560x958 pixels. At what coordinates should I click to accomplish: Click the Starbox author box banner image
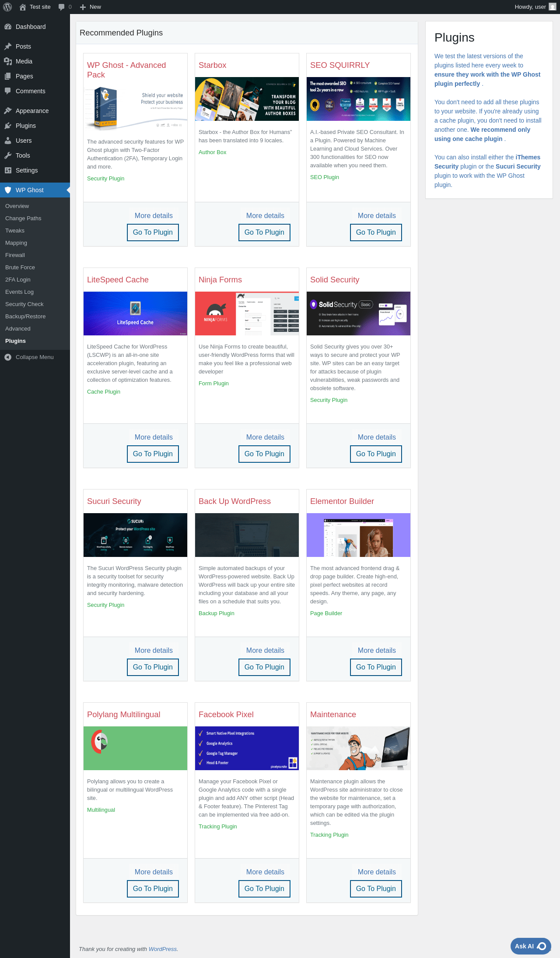247,99
